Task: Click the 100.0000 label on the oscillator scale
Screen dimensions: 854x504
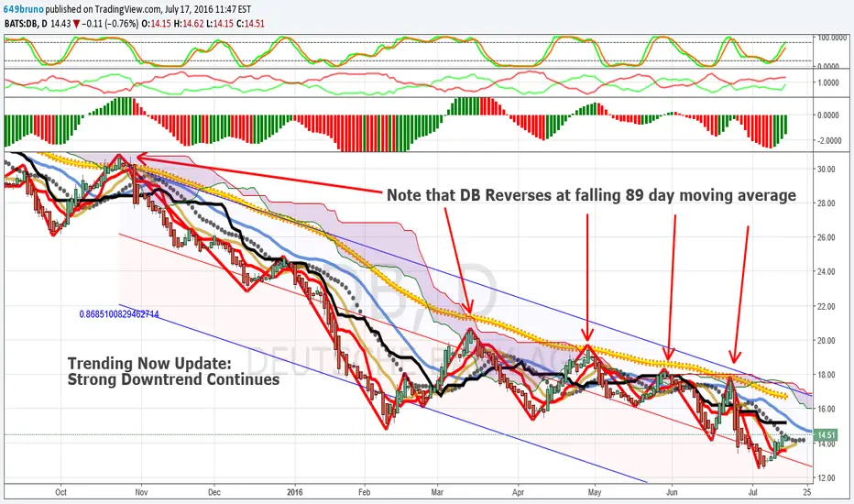Action: click(832, 38)
